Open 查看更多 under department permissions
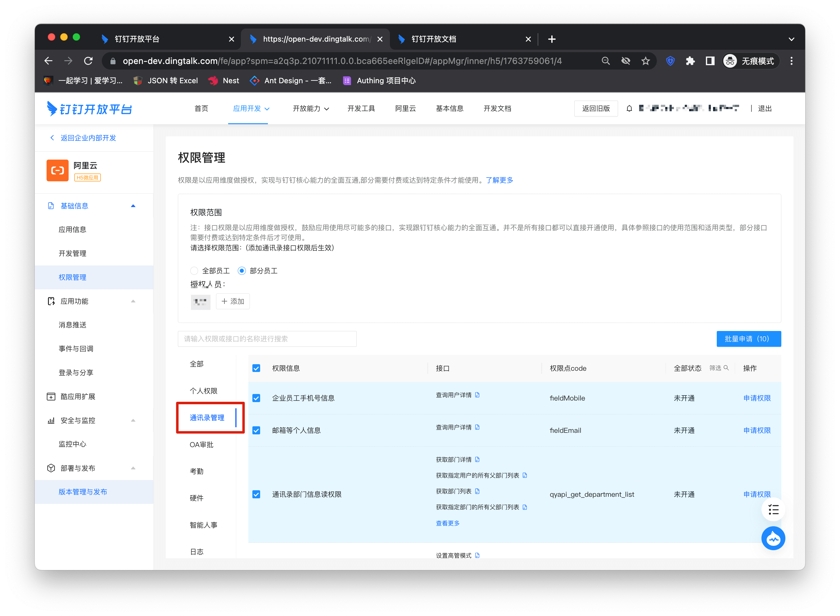 click(x=447, y=523)
